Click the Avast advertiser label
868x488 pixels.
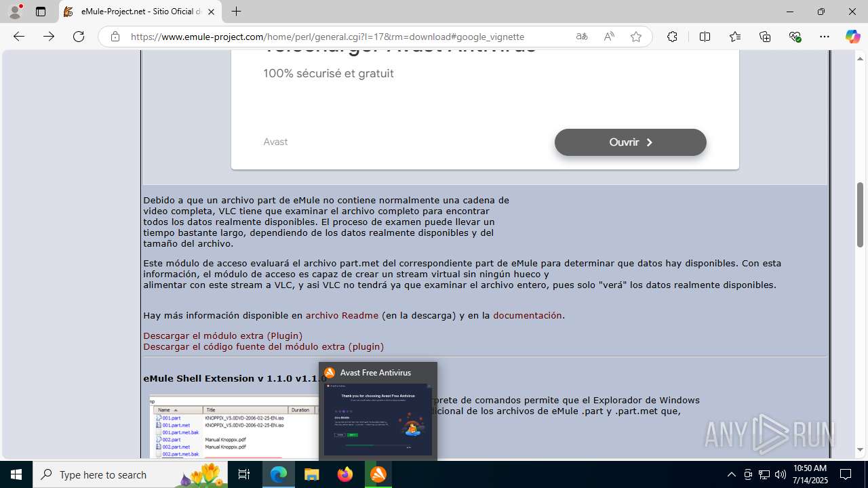pyautogui.click(x=275, y=142)
